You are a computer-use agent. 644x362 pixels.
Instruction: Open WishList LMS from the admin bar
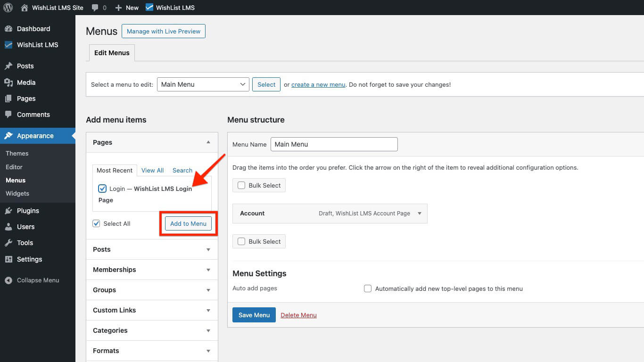pos(169,7)
